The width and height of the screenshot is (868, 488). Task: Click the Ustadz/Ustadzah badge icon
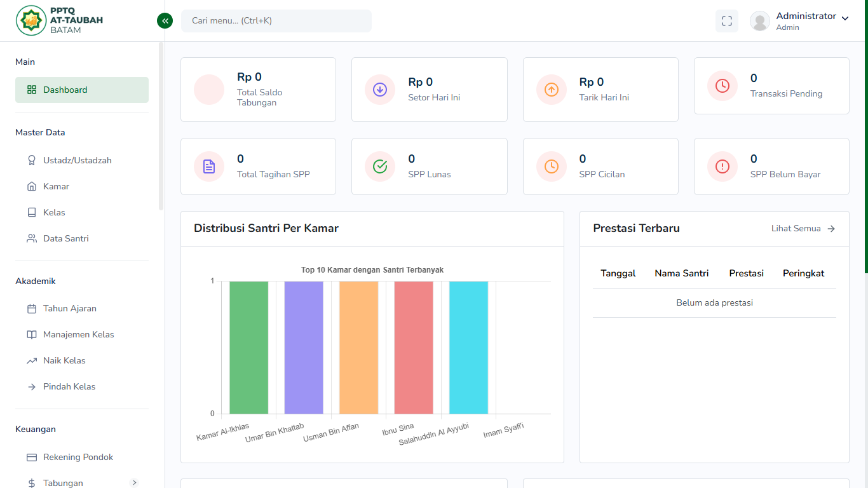32,160
